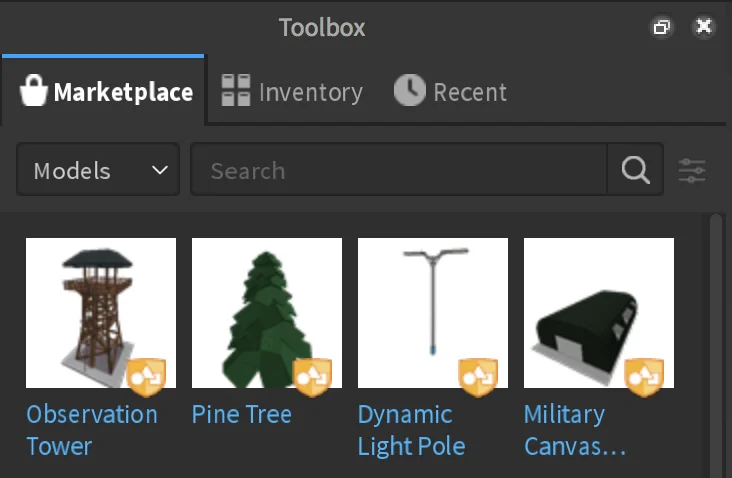Open the Models category dropdown

[98, 169]
